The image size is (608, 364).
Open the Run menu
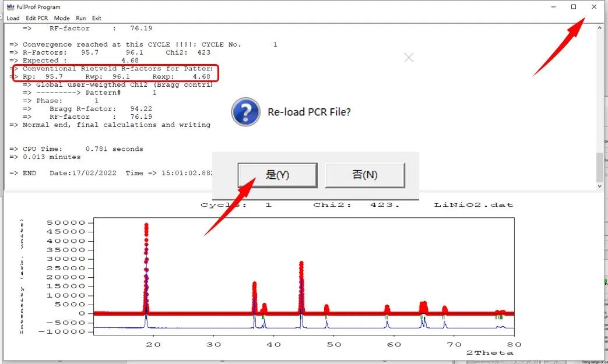coord(80,18)
